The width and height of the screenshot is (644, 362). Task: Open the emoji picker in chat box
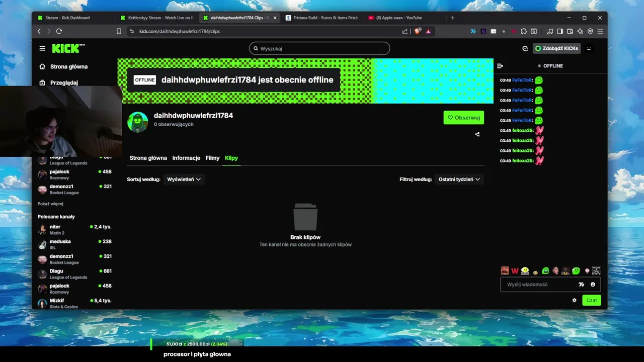(593, 285)
